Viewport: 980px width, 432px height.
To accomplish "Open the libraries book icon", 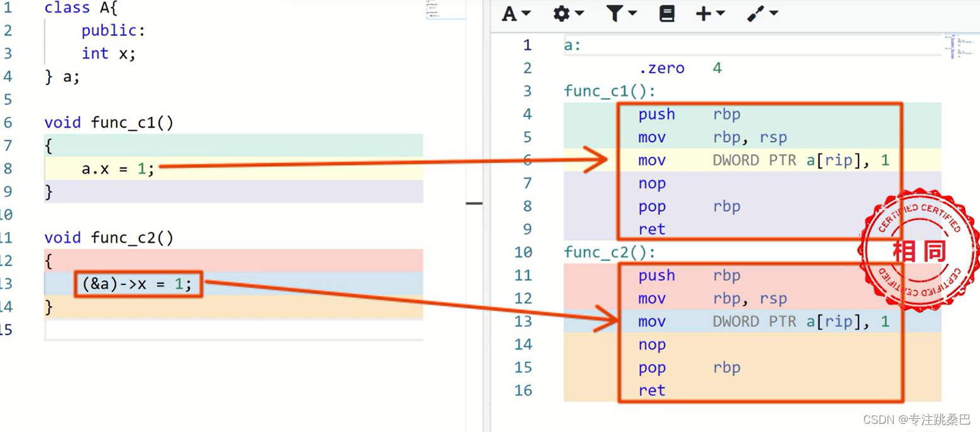I will pos(667,14).
